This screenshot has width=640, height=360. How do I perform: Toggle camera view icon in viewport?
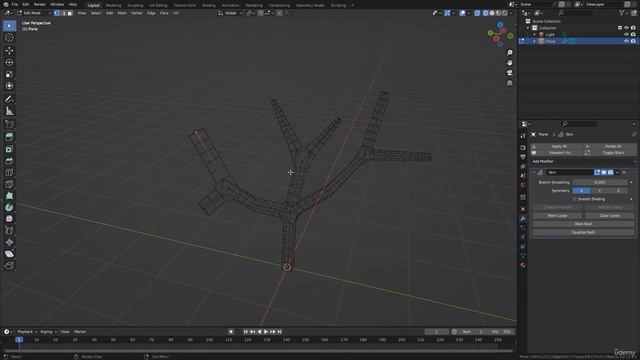(x=509, y=73)
